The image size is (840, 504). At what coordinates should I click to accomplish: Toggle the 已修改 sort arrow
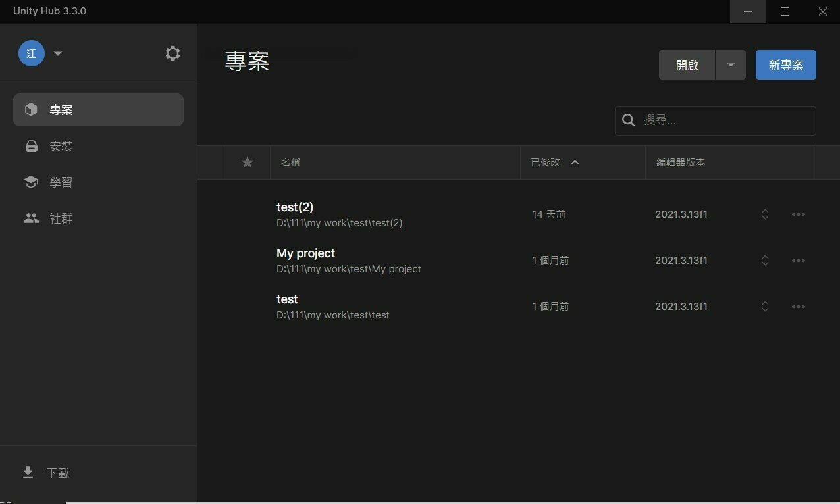pos(575,162)
